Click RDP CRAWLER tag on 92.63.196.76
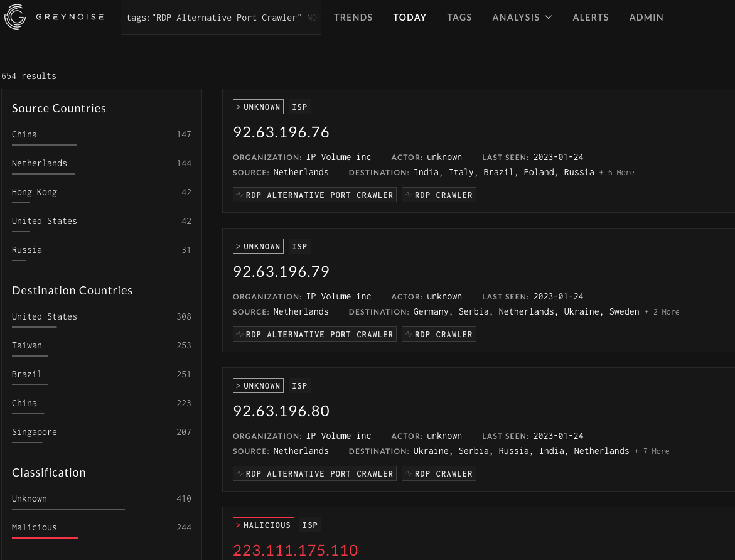The width and height of the screenshot is (735, 560). click(439, 195)
